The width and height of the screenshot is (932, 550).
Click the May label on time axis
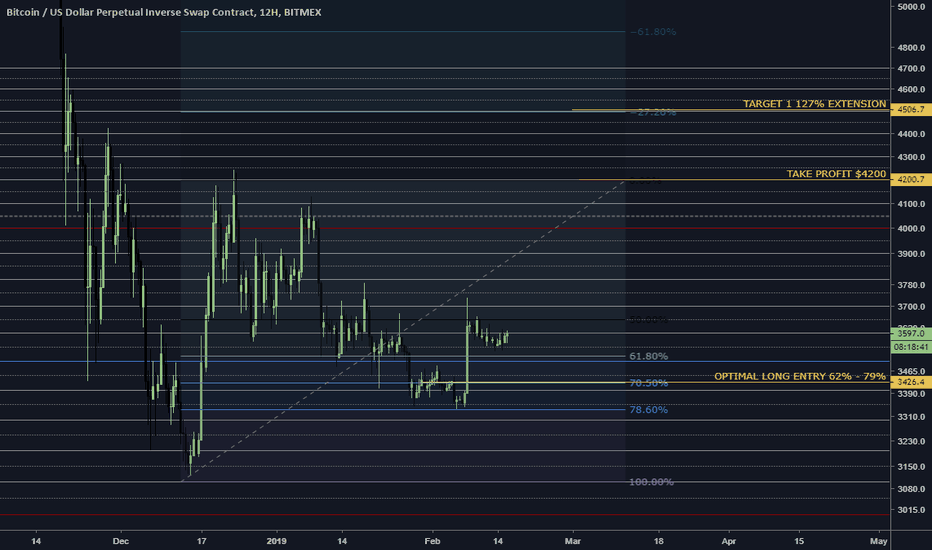[879, 541]
